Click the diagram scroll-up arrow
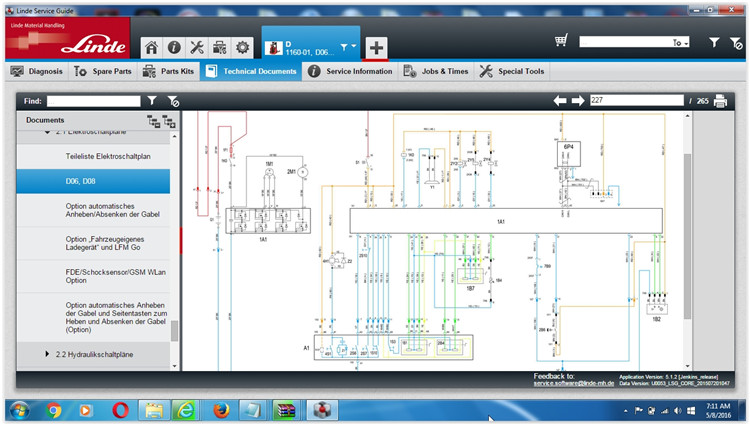 (687, 116)
